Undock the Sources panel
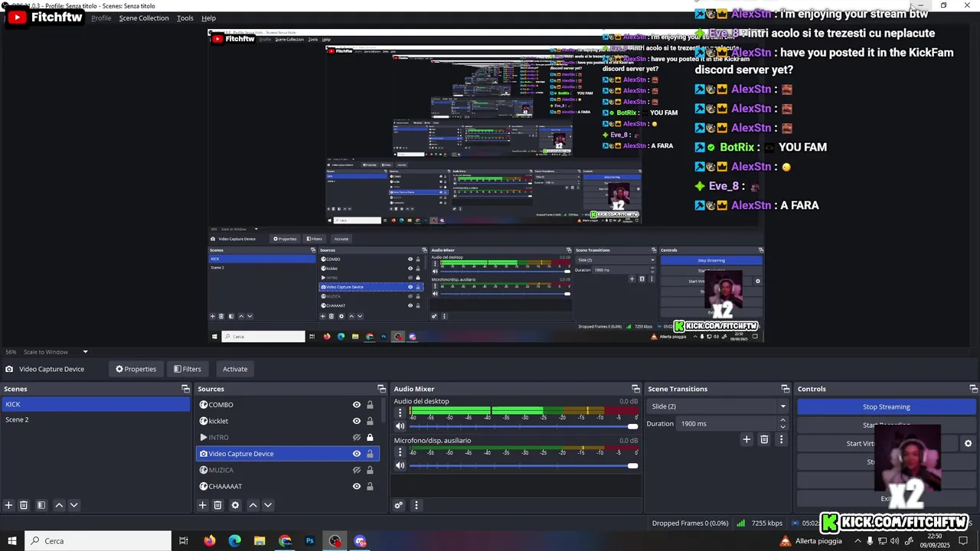Viewport: 980px width, 551px height. point(381,389)
